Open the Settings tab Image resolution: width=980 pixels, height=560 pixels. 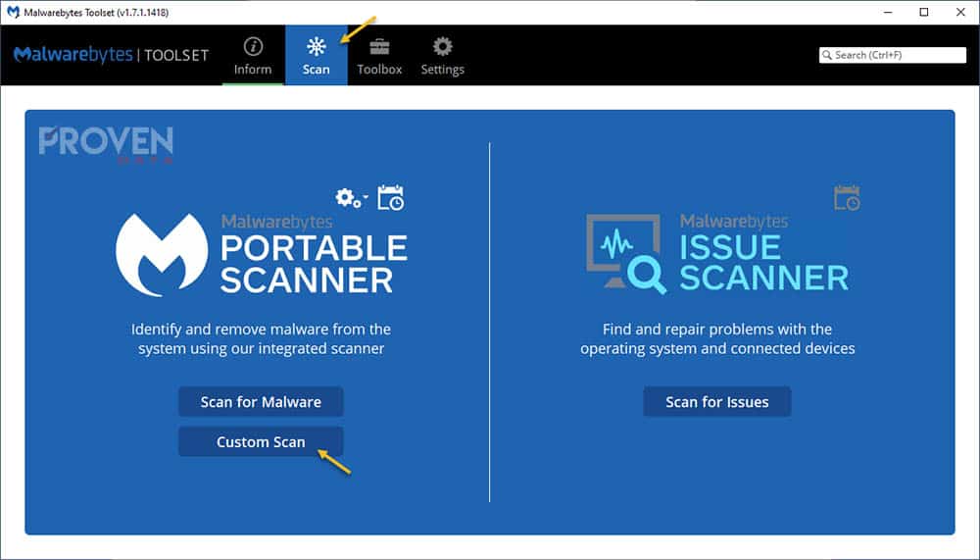pos(443,56)
